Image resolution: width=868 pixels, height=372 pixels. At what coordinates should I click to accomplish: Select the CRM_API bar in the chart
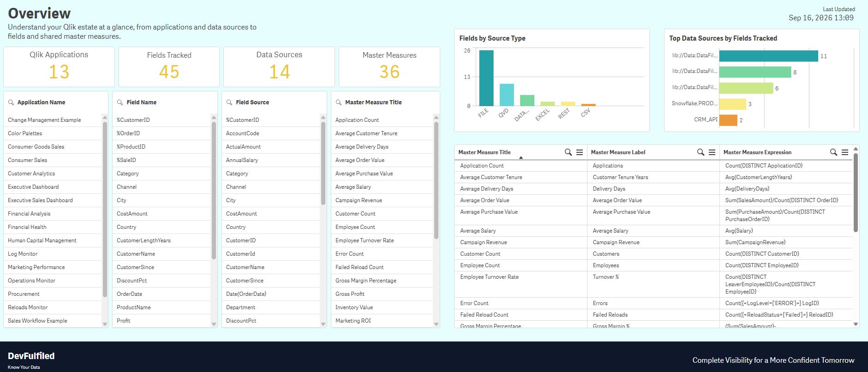pyautogui.click(x=728, y=120)
